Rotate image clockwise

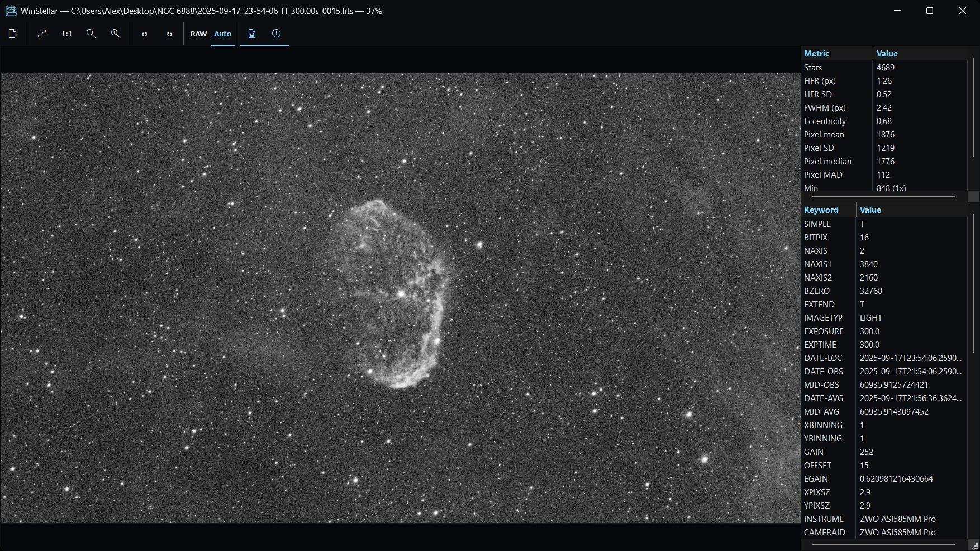click(x=169, y=34)
